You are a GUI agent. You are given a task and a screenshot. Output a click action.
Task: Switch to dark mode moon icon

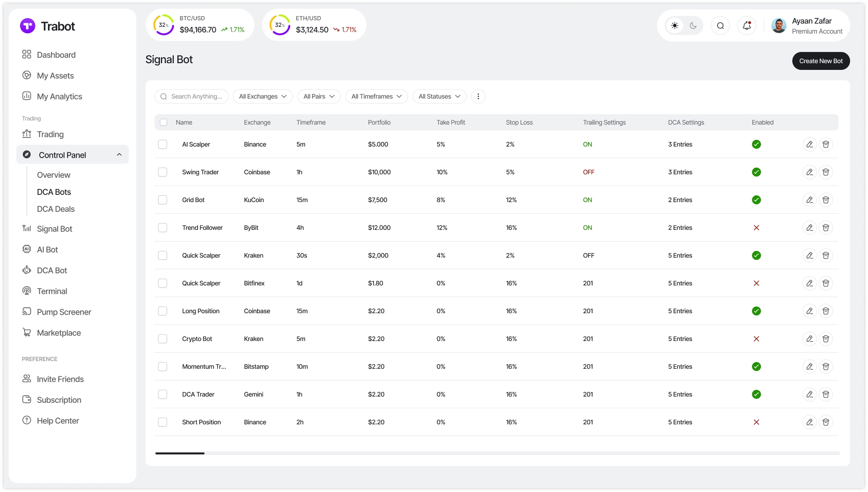pos(693,26)
